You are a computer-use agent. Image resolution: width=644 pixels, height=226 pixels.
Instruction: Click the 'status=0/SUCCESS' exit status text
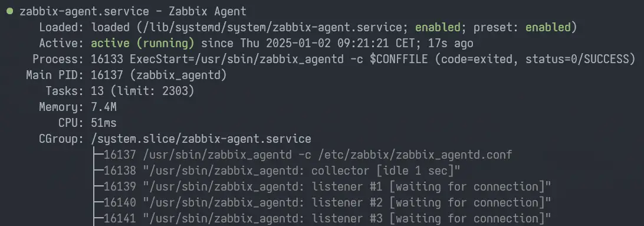click(x=577, y=59)
